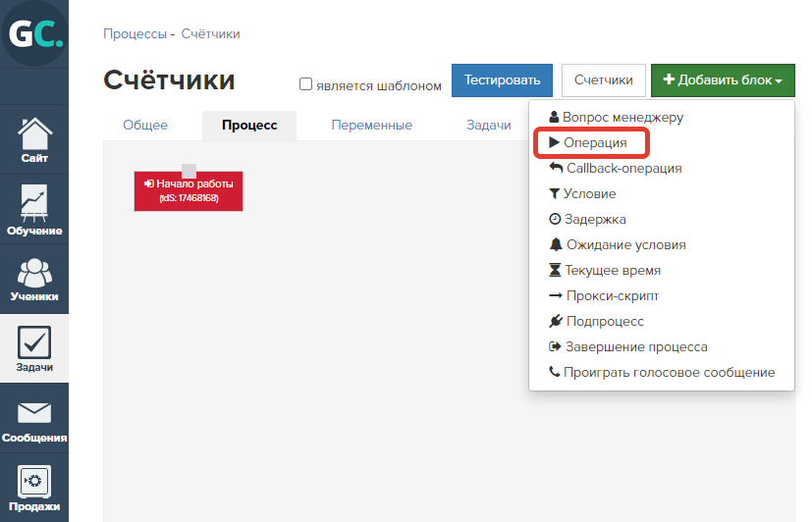Choose 'Текущее время' from the menu
The height and width of the screenshot is (522, 812).
tap(605, 270)
